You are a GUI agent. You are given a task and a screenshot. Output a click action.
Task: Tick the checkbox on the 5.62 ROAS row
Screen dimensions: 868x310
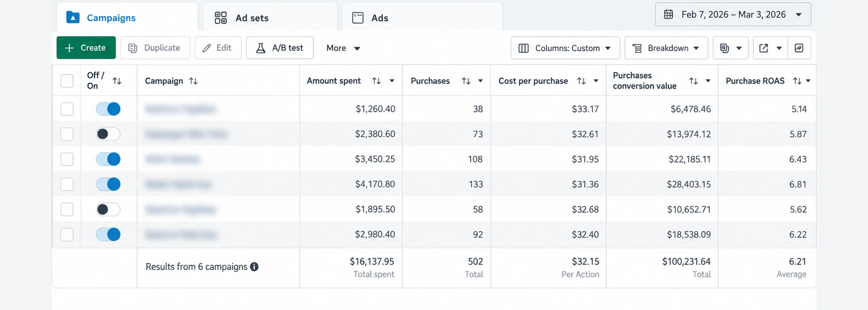[67, 209]
